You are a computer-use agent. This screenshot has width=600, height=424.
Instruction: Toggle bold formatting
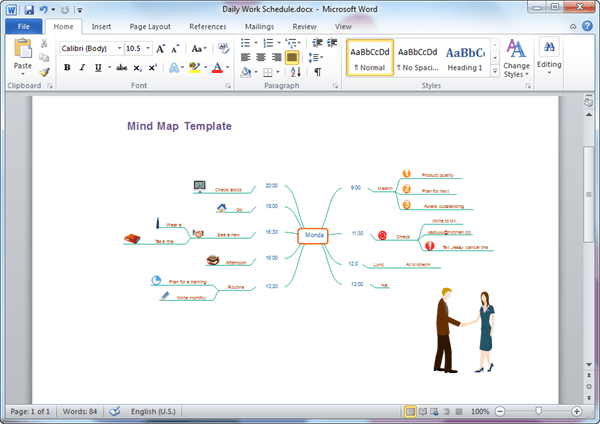tap(67, 68)
